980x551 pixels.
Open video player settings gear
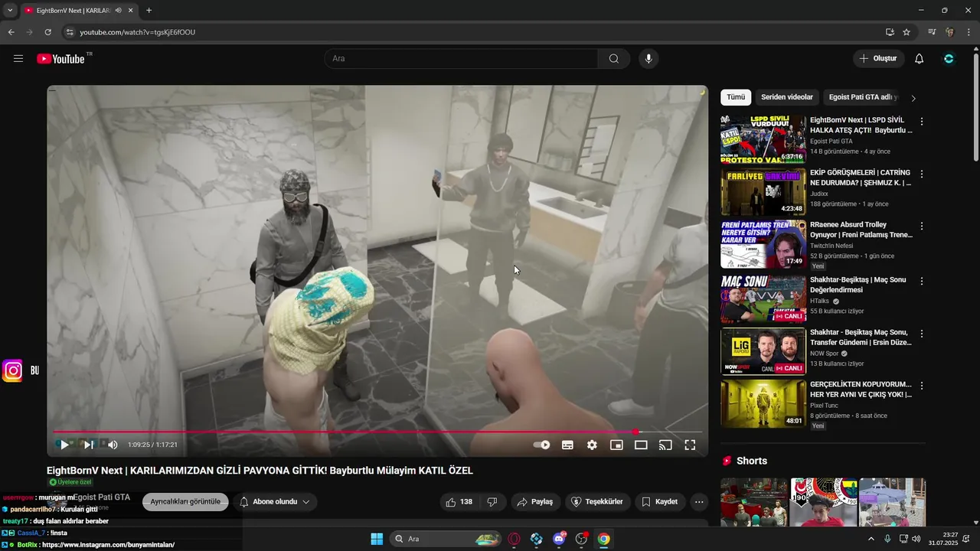point(592,445)
